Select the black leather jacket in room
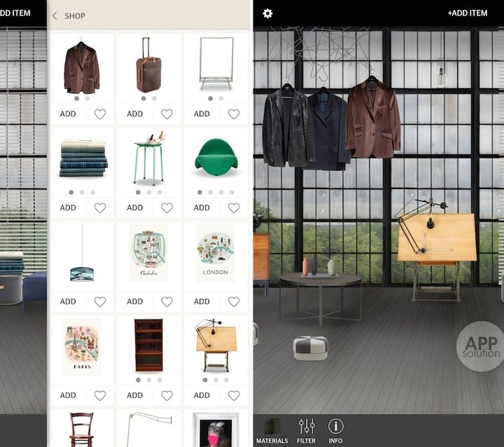Viewport: 504px width, 447px height. (x=288, y=126)
